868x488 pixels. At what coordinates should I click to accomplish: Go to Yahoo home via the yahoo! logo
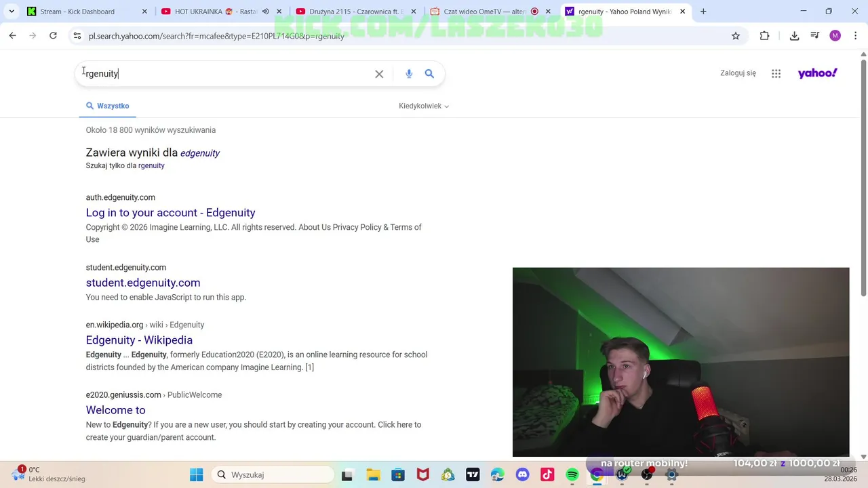click(x=818, y=73)
